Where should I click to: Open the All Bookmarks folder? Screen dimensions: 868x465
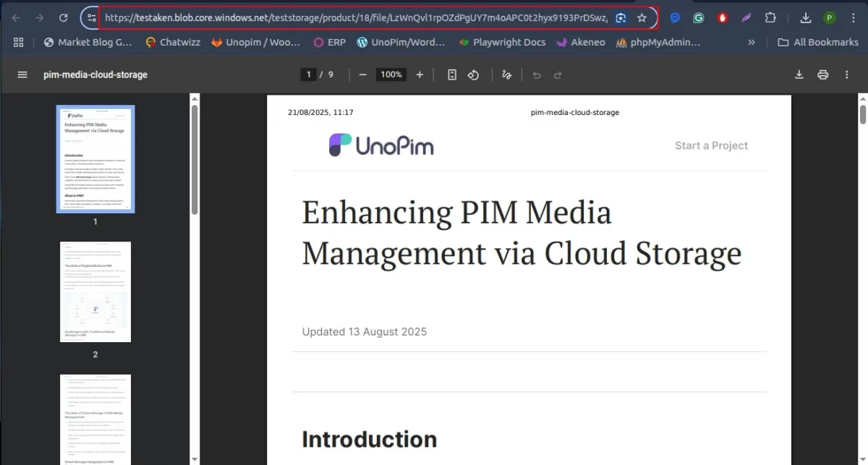pyautogui.click(x=818, y=42)
